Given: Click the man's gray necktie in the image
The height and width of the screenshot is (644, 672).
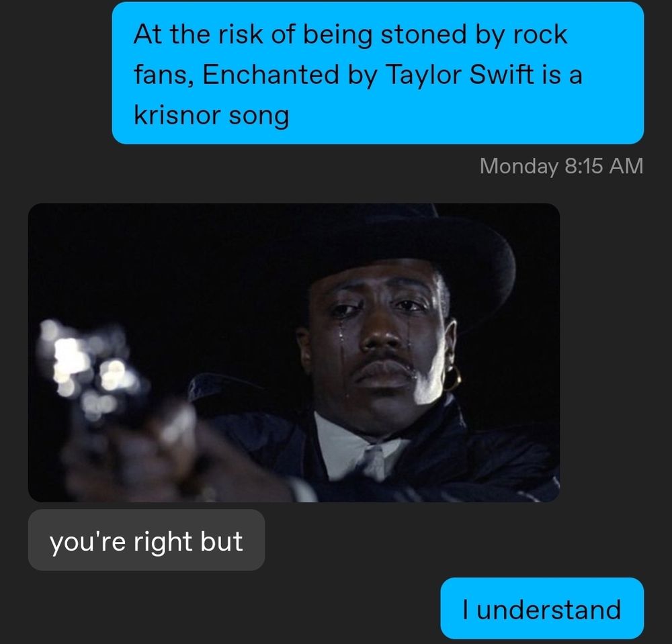Looking at the screenshot, I should [374, 463].
